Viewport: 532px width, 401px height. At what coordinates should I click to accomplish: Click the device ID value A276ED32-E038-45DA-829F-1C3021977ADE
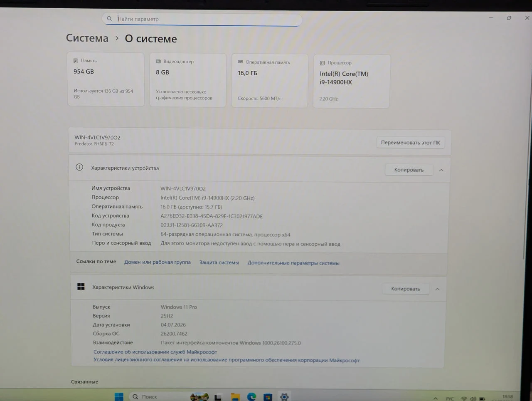click(x=212, y=216)
